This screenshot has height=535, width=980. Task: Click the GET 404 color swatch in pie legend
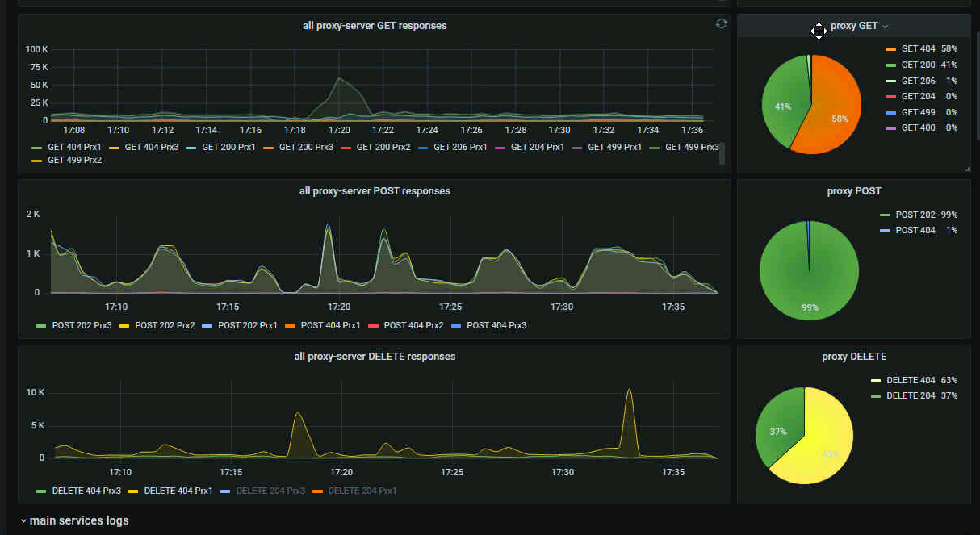click(890, 49)
